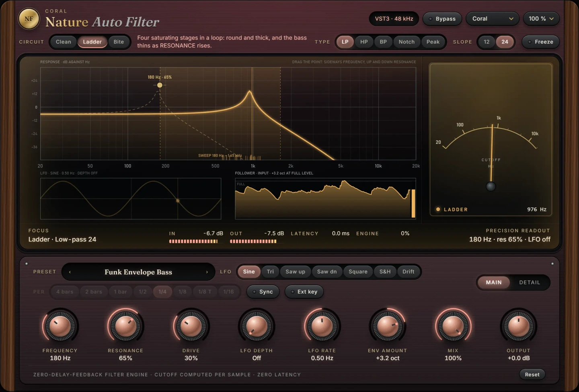Enable the Freeze toggle
Viewport: 579px width, 392px height.
[x=540, y=42]
